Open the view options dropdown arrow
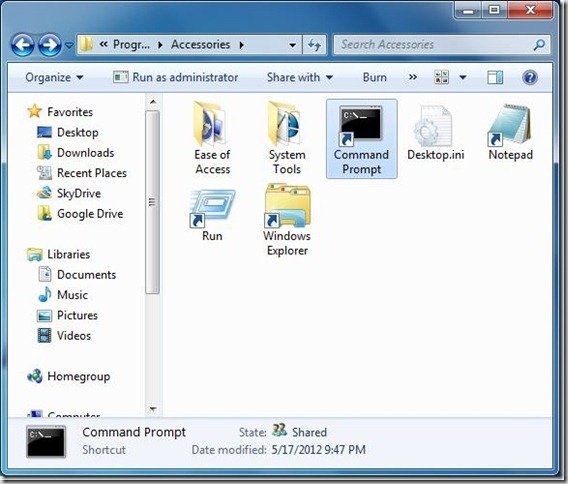568x484 pixels. click(x=463, y=77)
